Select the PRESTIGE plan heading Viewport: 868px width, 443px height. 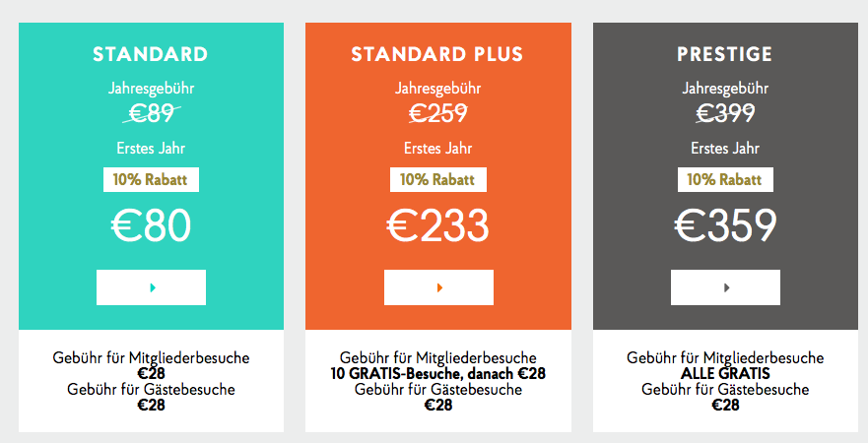(725, 54)
